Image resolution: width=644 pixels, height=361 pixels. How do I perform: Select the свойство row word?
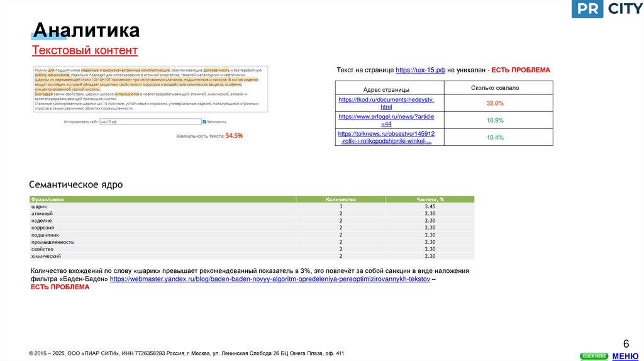42,249
